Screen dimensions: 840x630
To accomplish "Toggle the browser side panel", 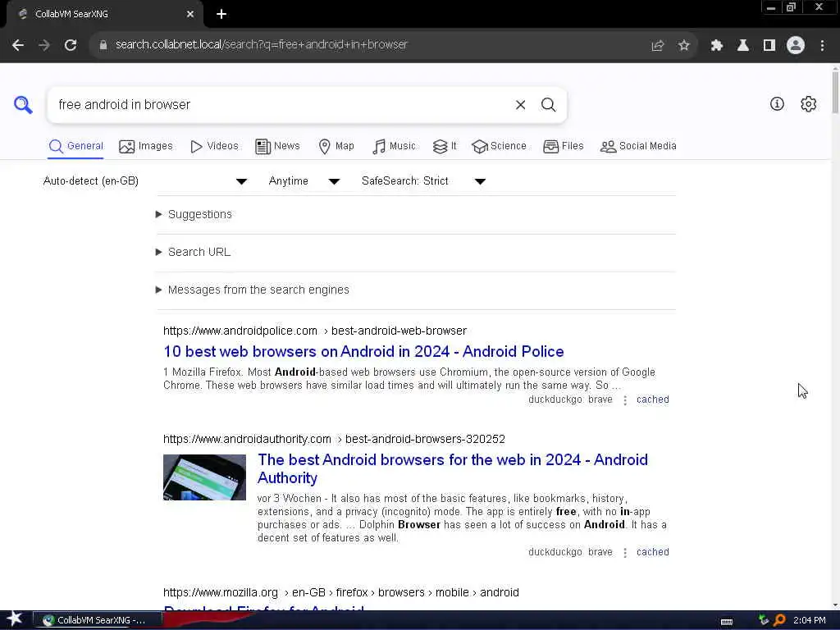I will [x=769, y=46].
